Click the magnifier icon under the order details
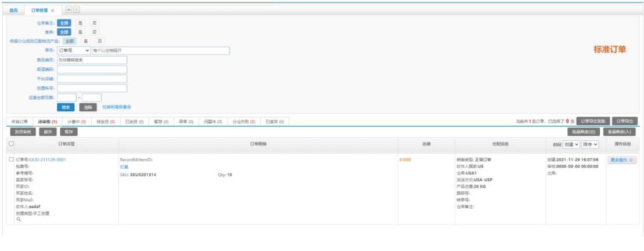 [x=18, y=220]
